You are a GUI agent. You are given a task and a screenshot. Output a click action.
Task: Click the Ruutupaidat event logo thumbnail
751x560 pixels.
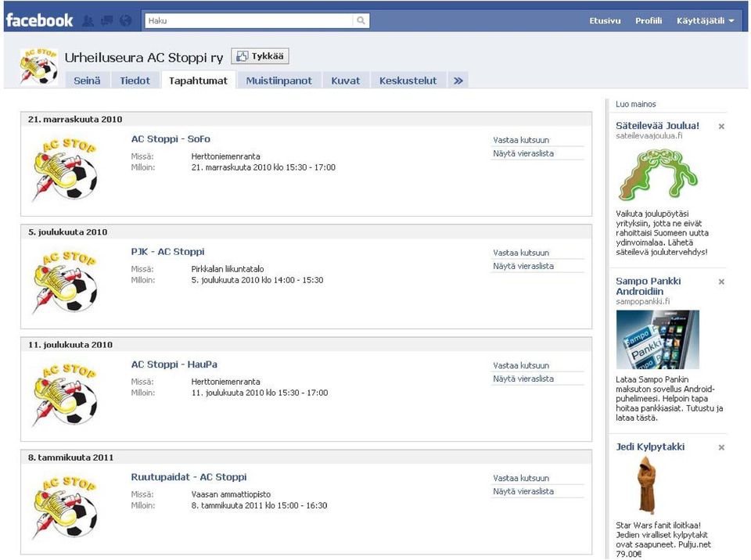pyautogui.click(x=65, y=507)
